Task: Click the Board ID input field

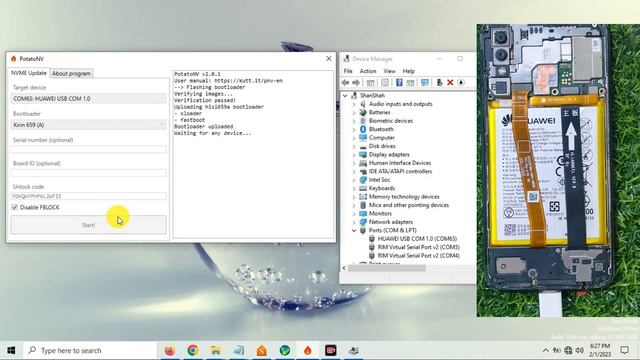Action: tap(88, 173)
